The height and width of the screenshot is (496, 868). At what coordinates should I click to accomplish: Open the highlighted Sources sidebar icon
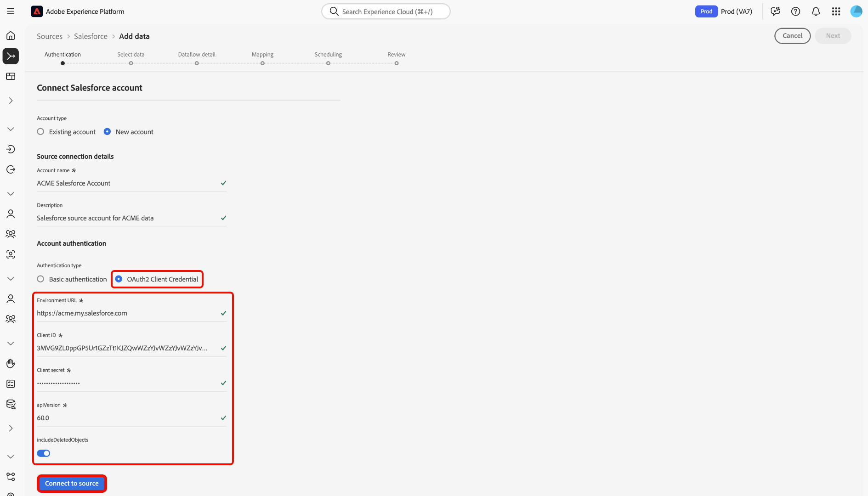(11, 56)
